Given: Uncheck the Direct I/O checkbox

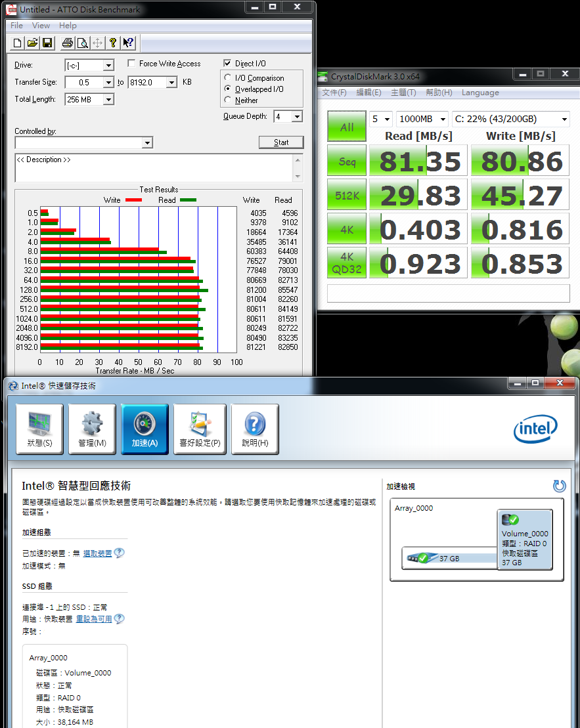Looking at the screenshot, I should tap(227, 63).
